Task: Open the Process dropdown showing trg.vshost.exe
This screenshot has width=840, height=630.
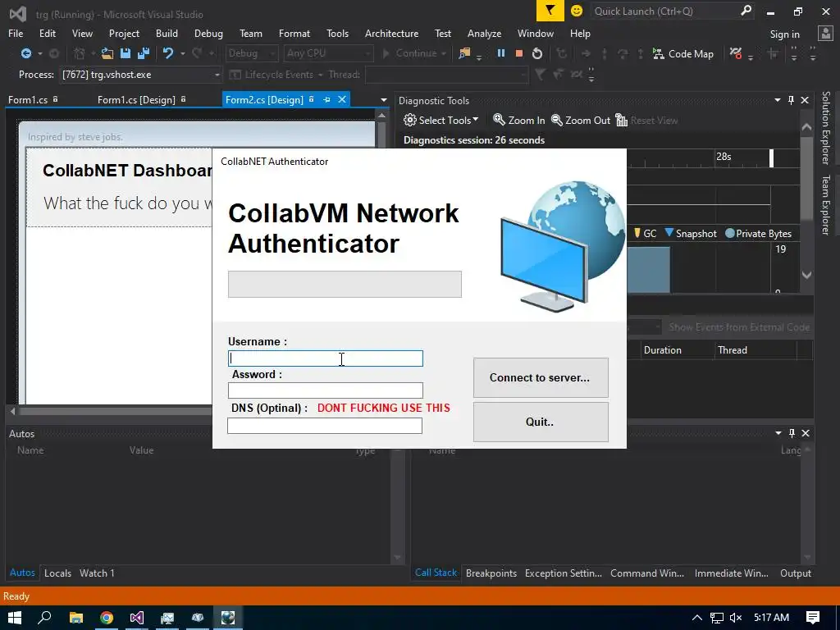Action: click(x=141, y=75)
